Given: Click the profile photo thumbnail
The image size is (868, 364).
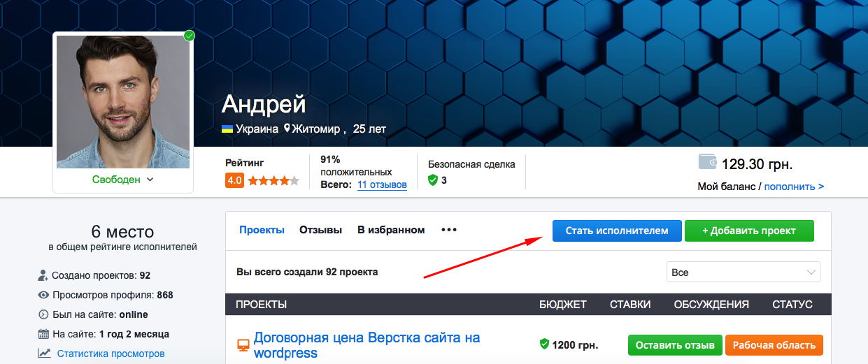Looking at the screenshot, I should pos(123,102).
